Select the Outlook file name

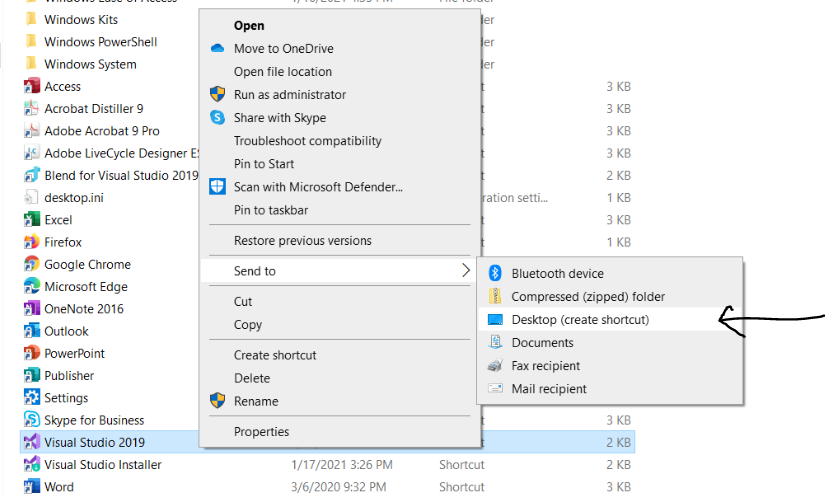pos(66,332)
